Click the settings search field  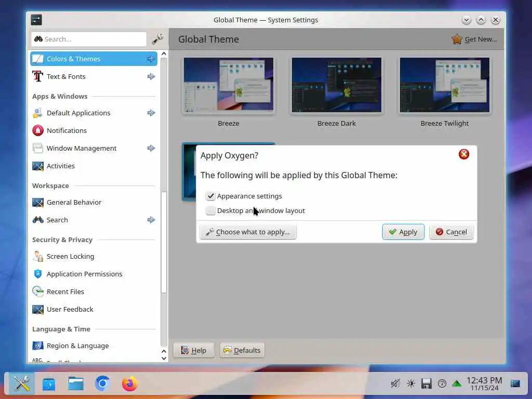(89, 39)
